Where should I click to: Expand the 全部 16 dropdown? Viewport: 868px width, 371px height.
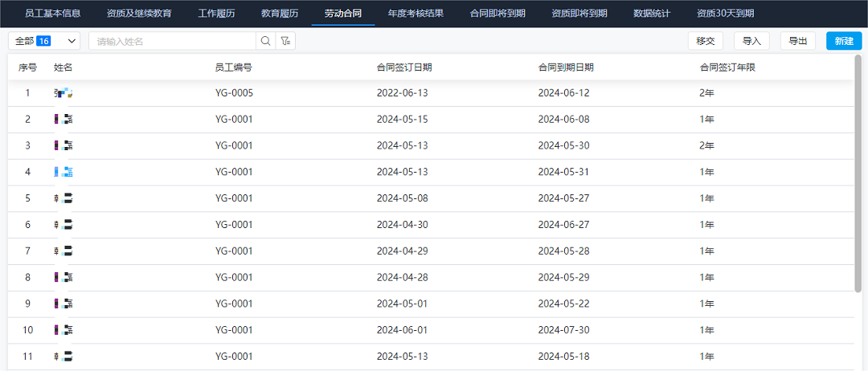click(44, 41)
